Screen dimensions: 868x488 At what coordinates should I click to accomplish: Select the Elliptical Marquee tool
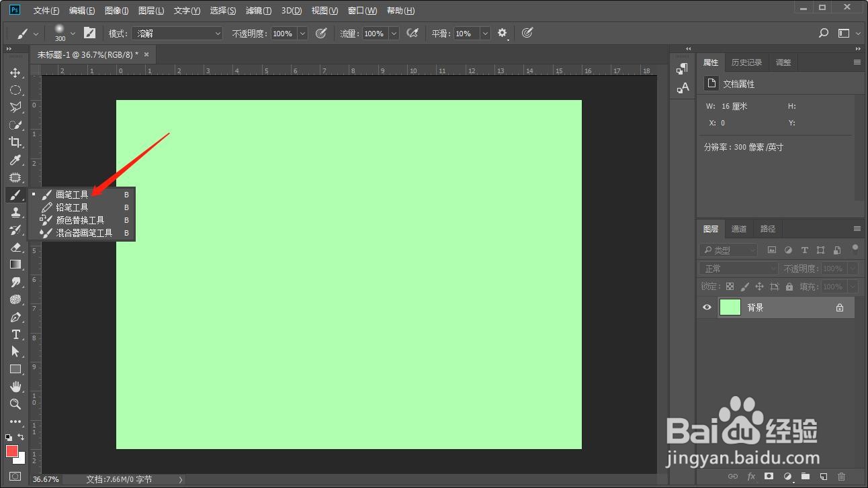(15, 90)
